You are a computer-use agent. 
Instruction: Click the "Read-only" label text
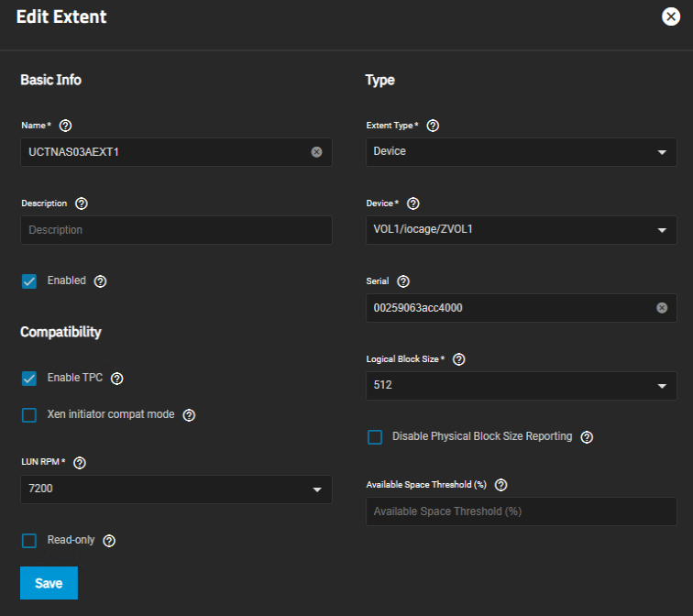(x=71, y=540)
